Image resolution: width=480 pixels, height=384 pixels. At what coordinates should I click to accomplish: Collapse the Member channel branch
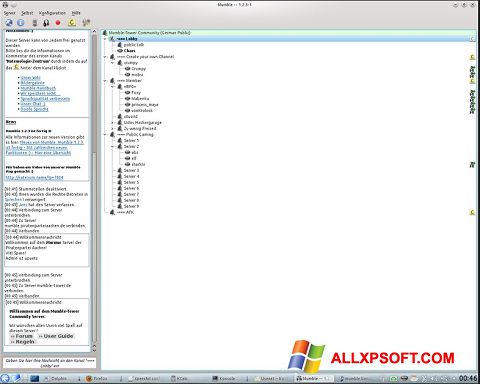[105, 81]
